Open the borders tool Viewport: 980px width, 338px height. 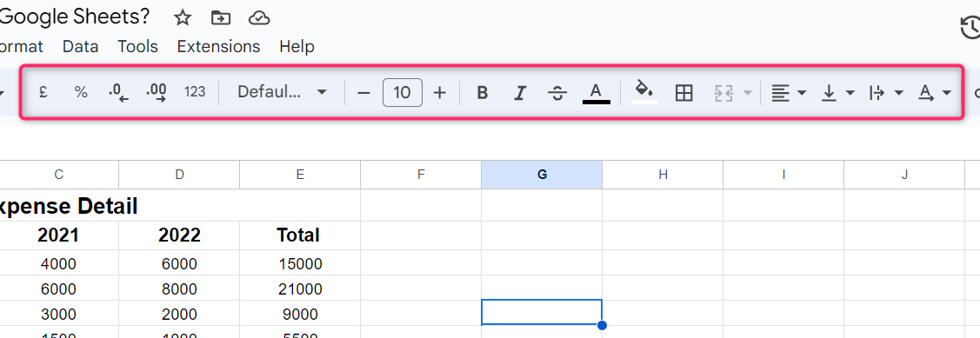click(684, 93)
